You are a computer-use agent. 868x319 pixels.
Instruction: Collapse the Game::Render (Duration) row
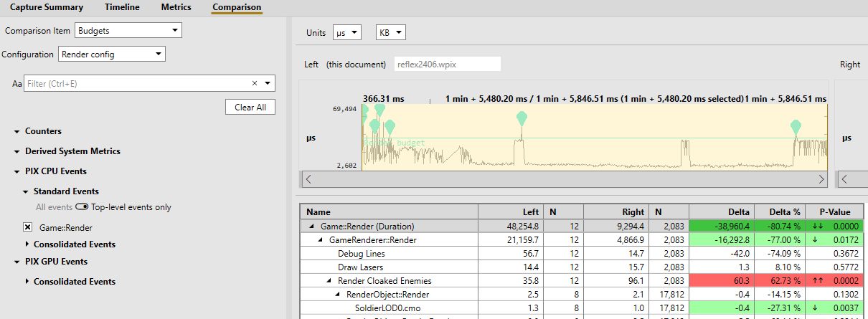[313, 227]
